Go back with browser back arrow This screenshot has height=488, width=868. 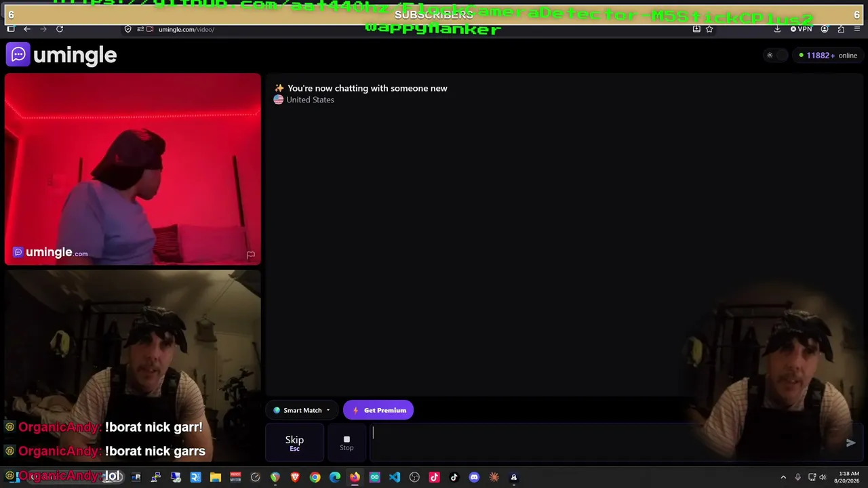(27, 29)
